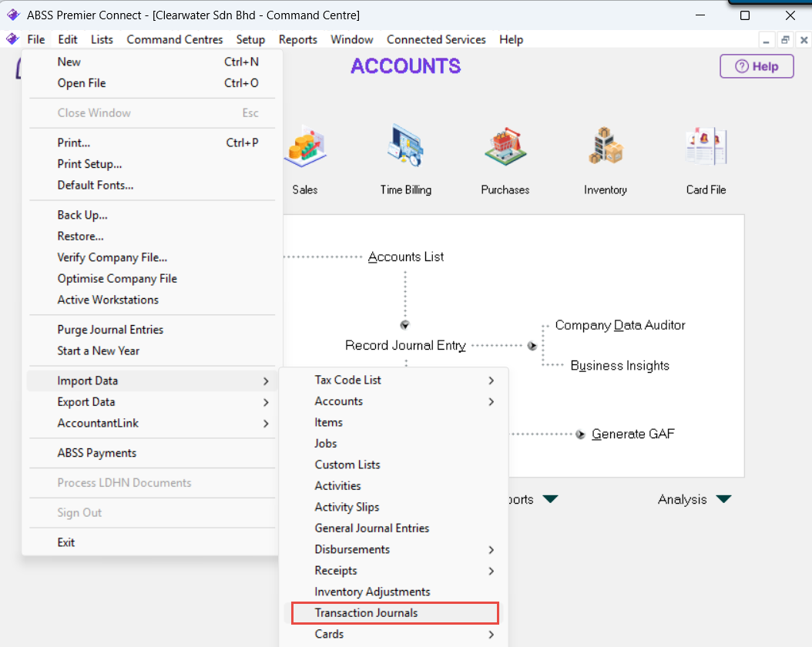The image size is (812, 647).
Task: Click the Help button
Action: (757, 66)
